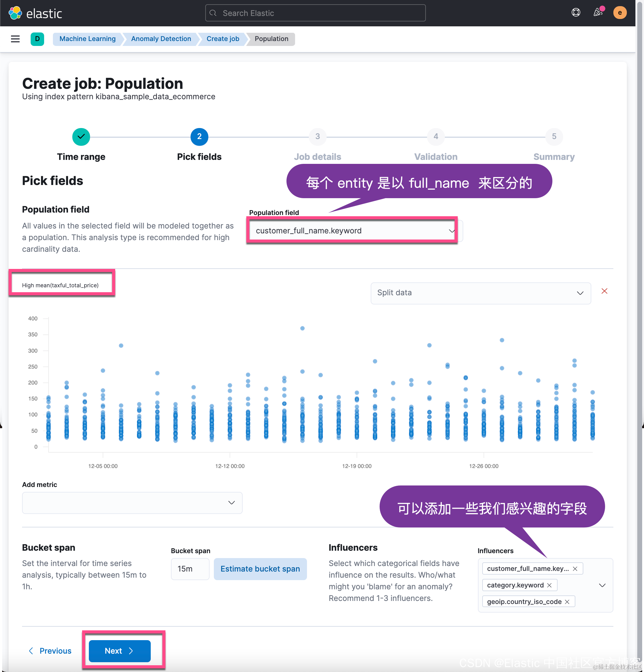This screenshot has height=672, width=644.
Task: Open the Add metric dropdown
Action: coord(132,503)
